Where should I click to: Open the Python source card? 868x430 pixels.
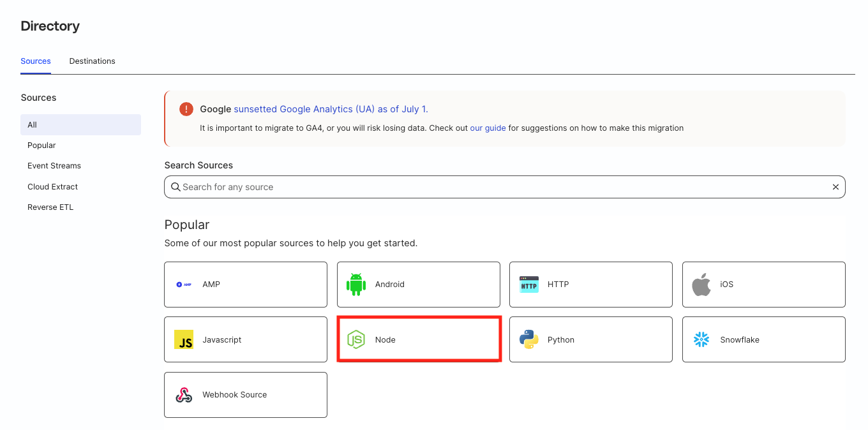(591, 339)
